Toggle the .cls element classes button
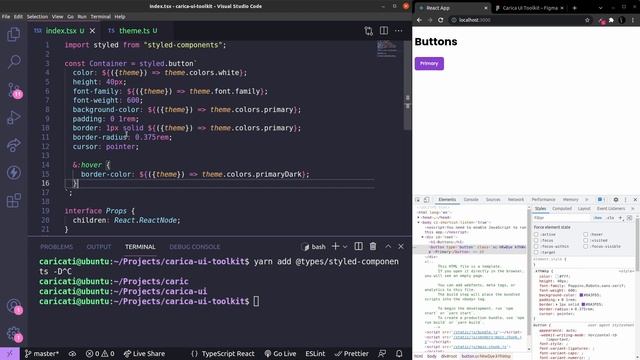This screenshot has height=360, width=640. coord(610,218)
